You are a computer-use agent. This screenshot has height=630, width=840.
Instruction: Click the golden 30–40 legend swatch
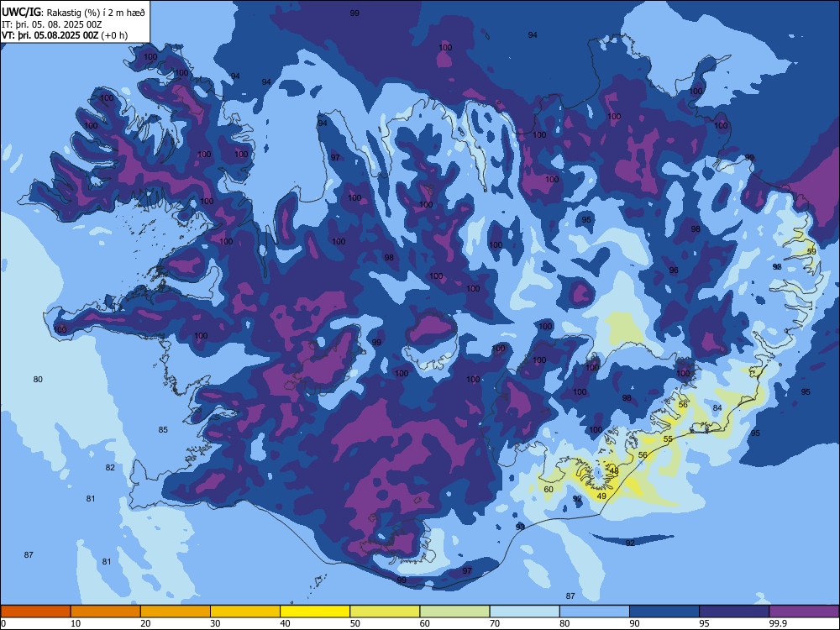245,612
